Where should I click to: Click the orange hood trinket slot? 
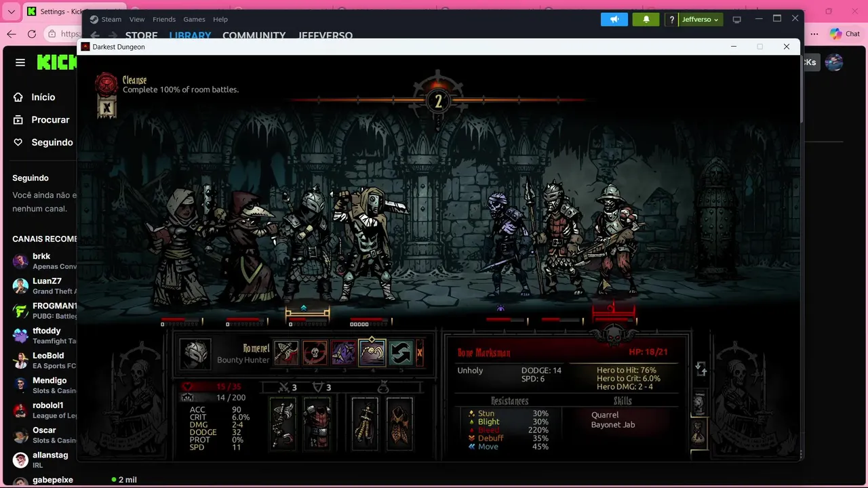pyautogui.click(x=399, y=424)
